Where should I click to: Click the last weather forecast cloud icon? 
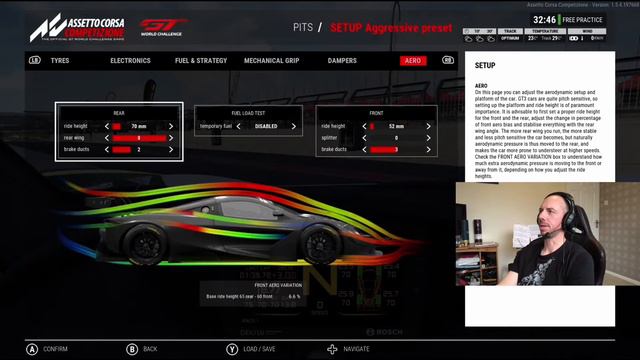click(x=491, y=38)
